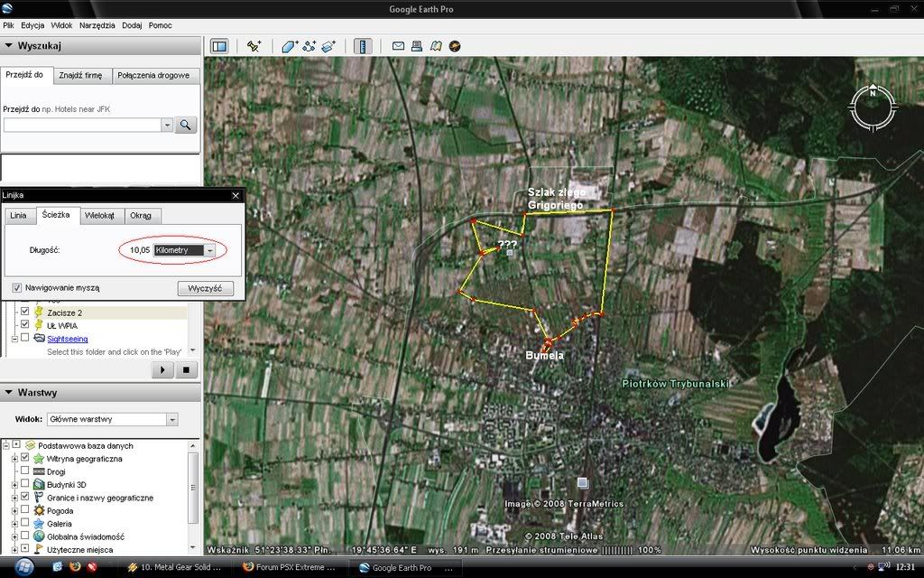Click the Wyczyść button
The height and width of the screenshot is (578, 924).
tap(205, 288)
